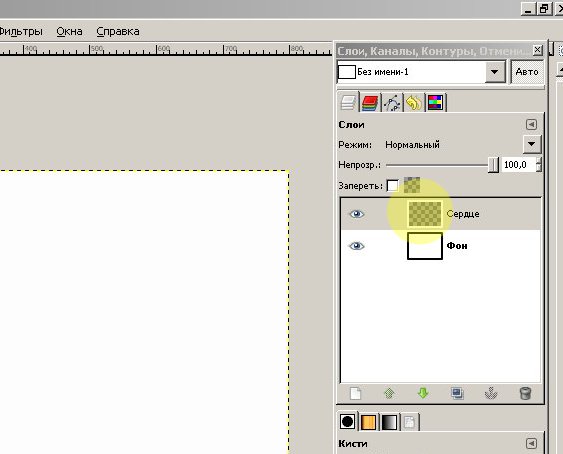Open the Brushes tab icon
Viewport: 563px width, 454px height.
point(347,421)
